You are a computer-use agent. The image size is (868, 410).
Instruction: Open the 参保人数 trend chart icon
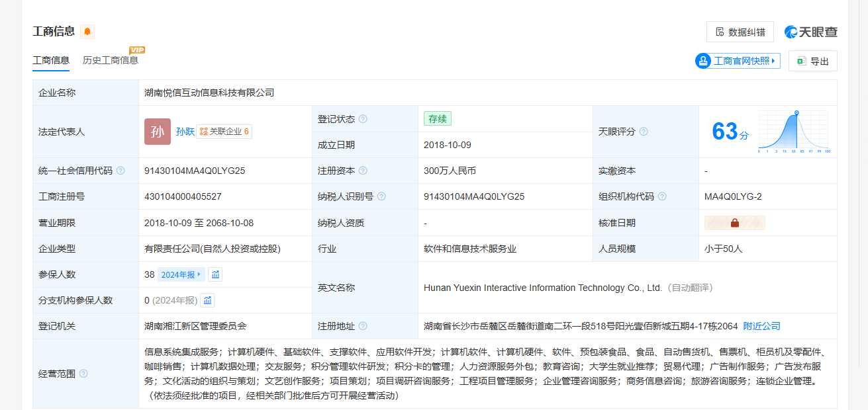point(215,274)
